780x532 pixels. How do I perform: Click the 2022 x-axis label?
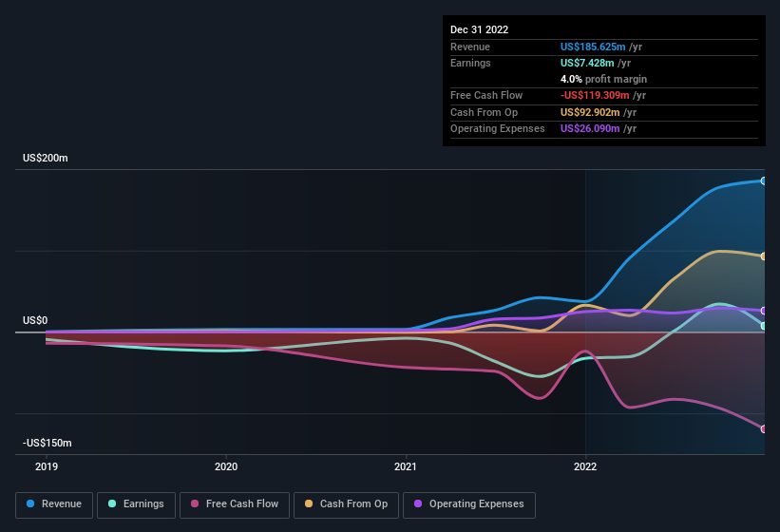click(585, 466)
